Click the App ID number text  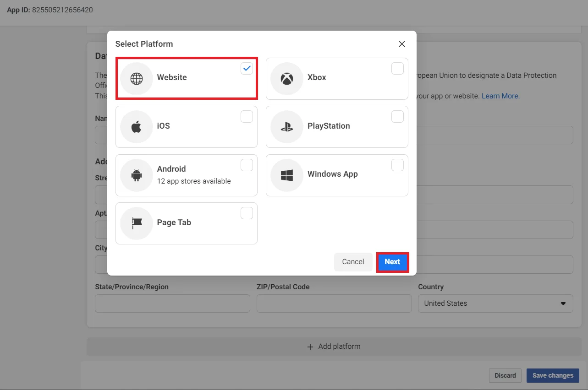62,10
